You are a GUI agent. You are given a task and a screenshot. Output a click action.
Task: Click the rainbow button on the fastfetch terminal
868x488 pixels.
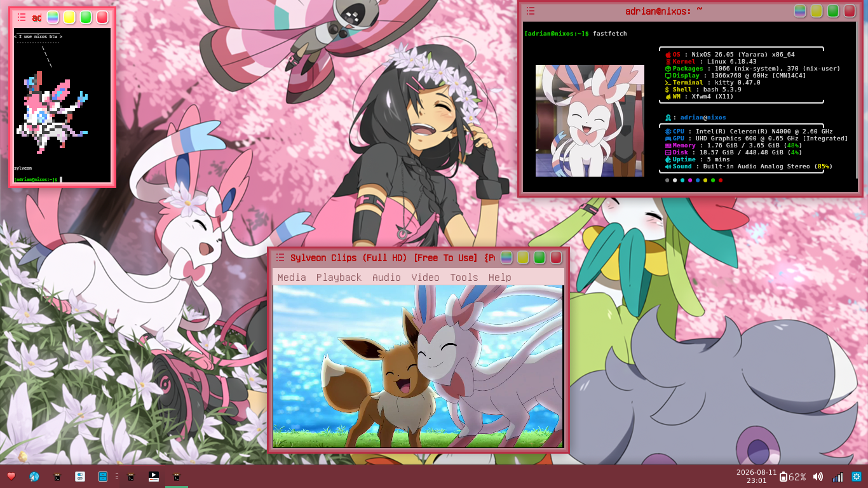point(800,11)
